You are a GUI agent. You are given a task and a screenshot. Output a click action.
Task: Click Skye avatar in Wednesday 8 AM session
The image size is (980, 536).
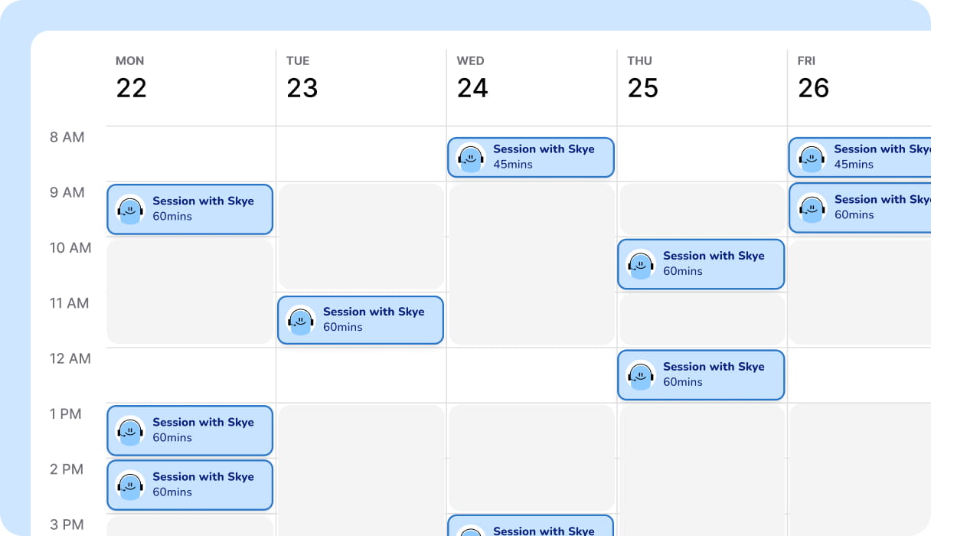[471, 157]
